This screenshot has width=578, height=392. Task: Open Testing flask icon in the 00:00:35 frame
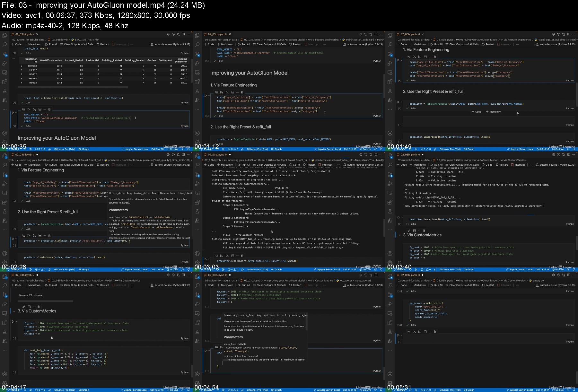tap(4, 91)
